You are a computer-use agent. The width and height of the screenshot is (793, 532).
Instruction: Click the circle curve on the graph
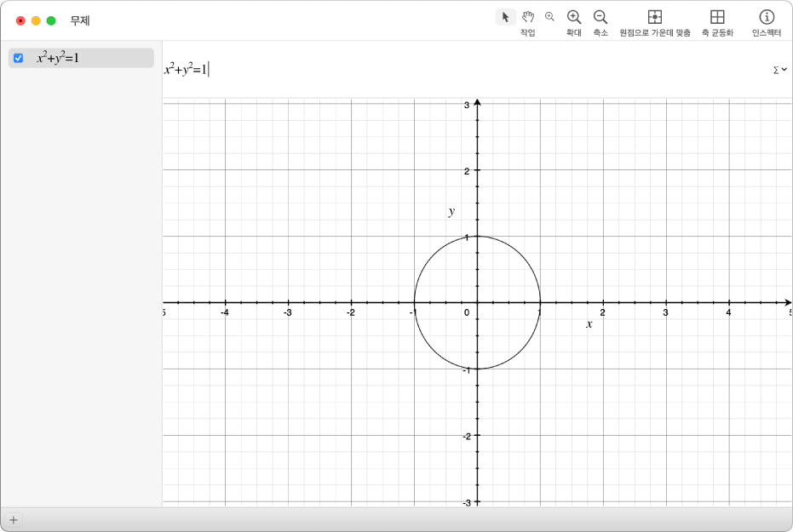point(522,255)
